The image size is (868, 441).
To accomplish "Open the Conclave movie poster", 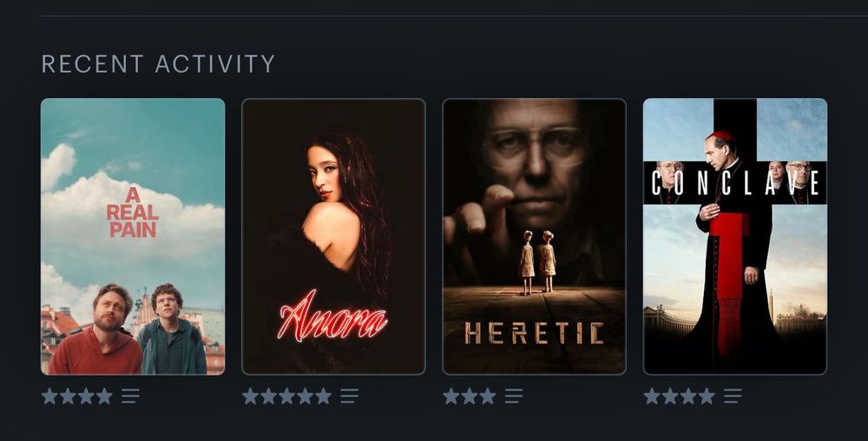I will click(735, 237).
